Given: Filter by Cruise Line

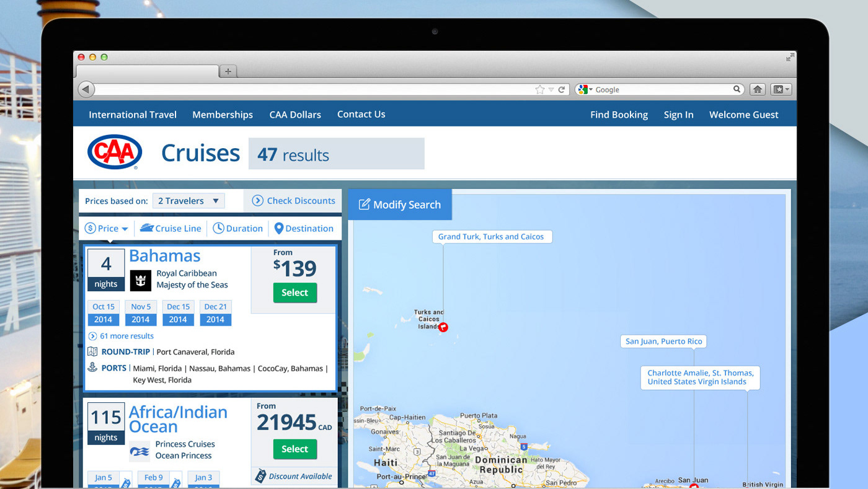Looking at the screenshot, I should 170,228.
